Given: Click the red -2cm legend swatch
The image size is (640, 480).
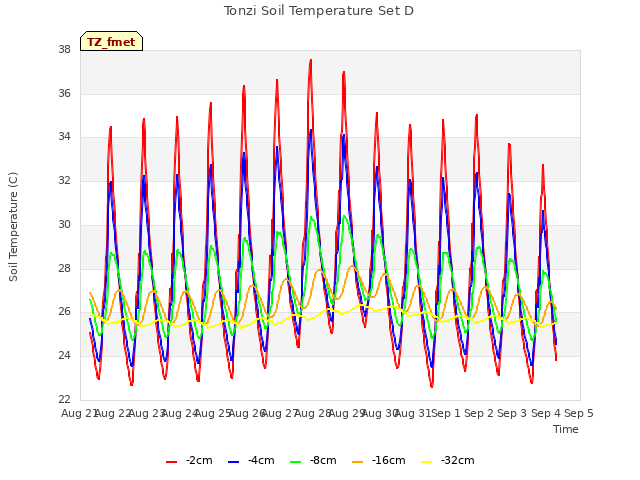Looking at the screenshot, I should click(x=171, y=462).
